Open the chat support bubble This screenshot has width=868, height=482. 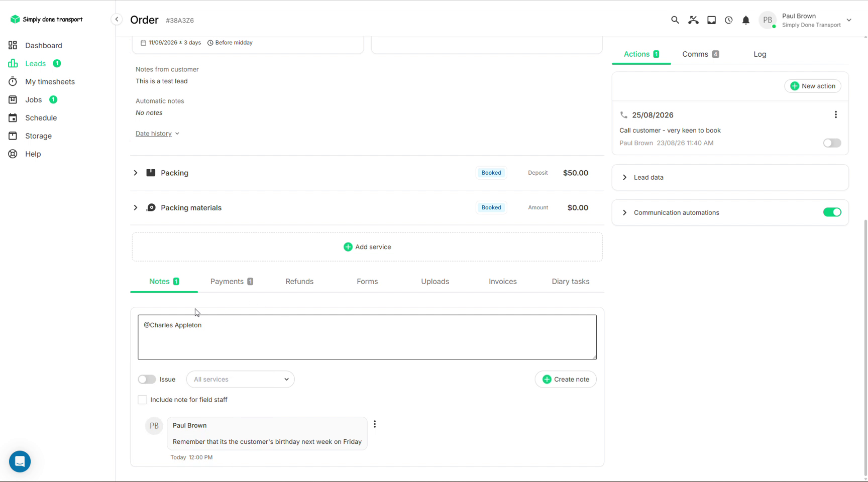click(20, 461)
